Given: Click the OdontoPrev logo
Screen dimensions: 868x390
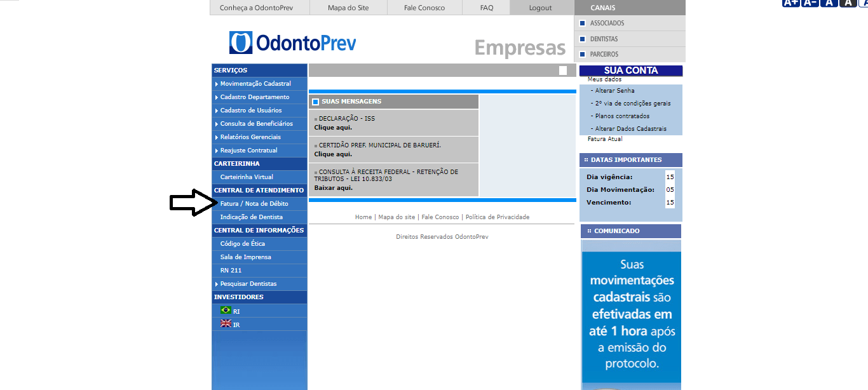Looking at the screenshot, I should [293, 43].
